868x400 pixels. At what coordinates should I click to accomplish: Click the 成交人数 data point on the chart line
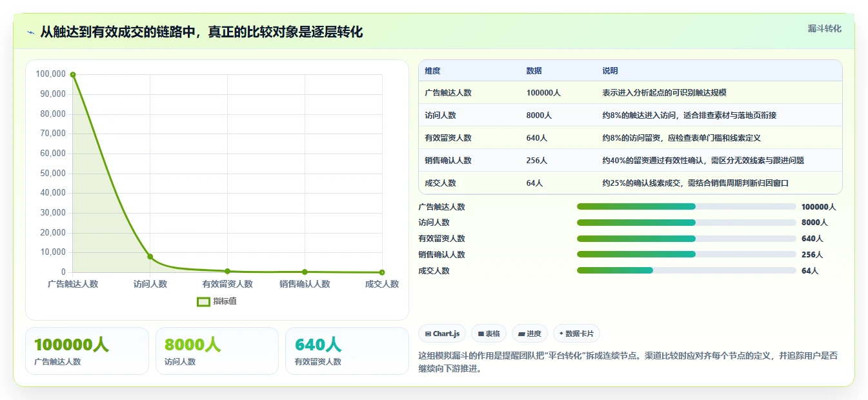pyautogui.click(x=382, y=272)
